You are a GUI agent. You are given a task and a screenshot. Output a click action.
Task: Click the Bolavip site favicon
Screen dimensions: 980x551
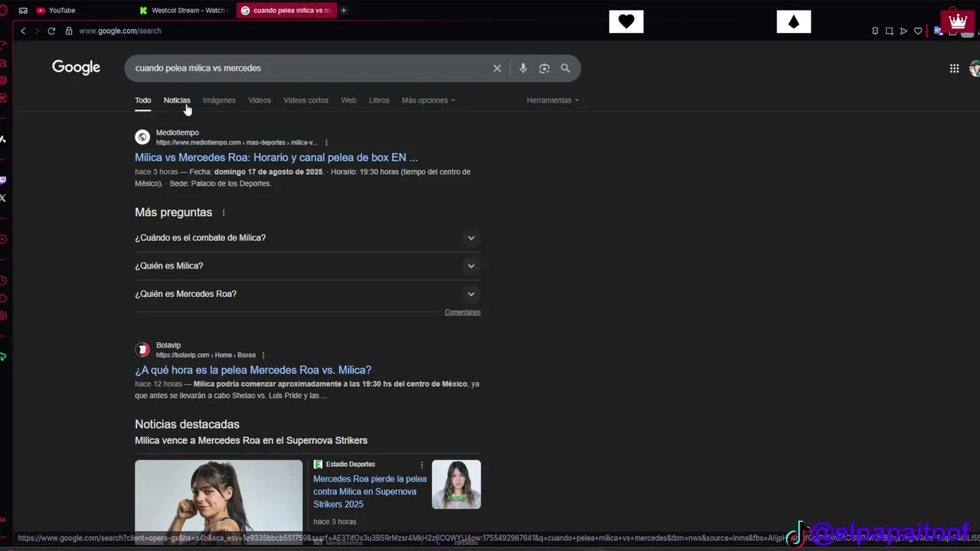[x=142, y=350]
